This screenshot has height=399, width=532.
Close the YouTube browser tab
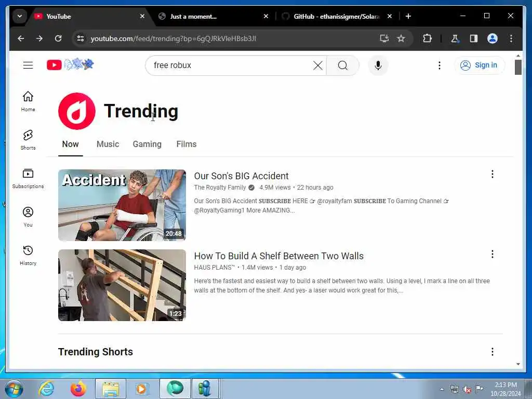click(x=142, y=16)
